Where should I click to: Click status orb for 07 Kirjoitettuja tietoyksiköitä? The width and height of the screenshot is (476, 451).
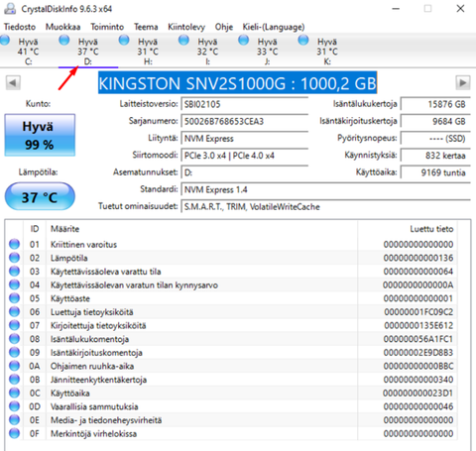(x=14, y=325)
